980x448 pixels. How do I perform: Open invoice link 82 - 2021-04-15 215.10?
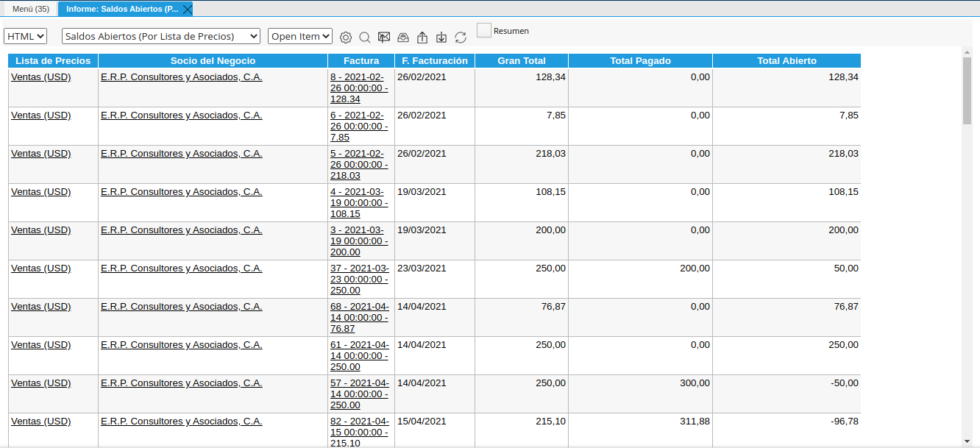point(360,433)
